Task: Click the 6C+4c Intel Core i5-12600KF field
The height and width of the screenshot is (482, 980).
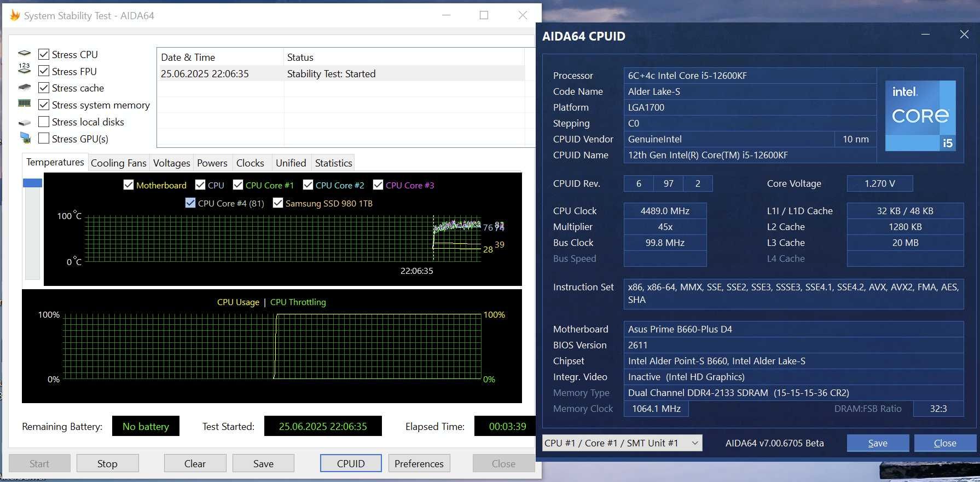Action: [750, 76]
